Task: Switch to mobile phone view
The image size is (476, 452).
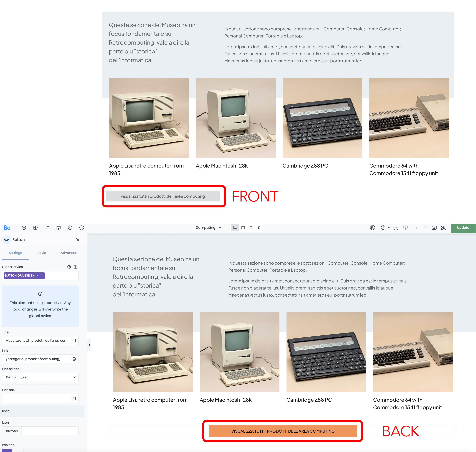Action: pyautogui.click(x=259, y=228)
